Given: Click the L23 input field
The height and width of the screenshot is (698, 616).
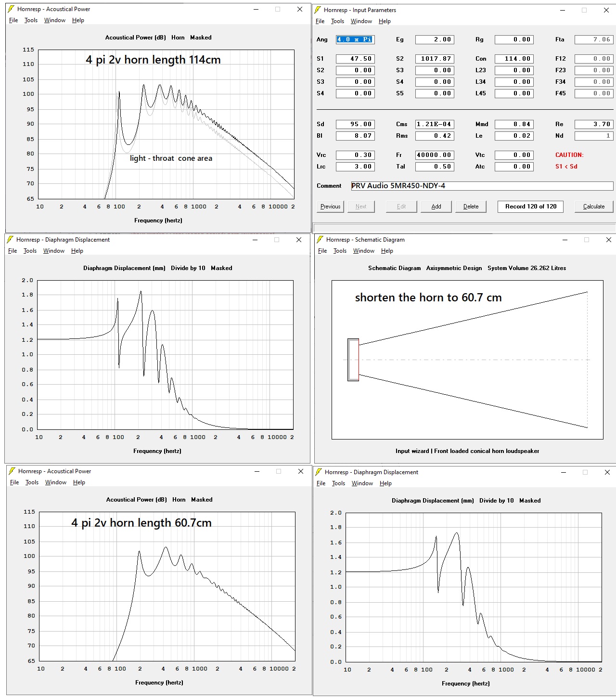Looking at the screenshot, I should pyautogui.click(x=514, y=70).
